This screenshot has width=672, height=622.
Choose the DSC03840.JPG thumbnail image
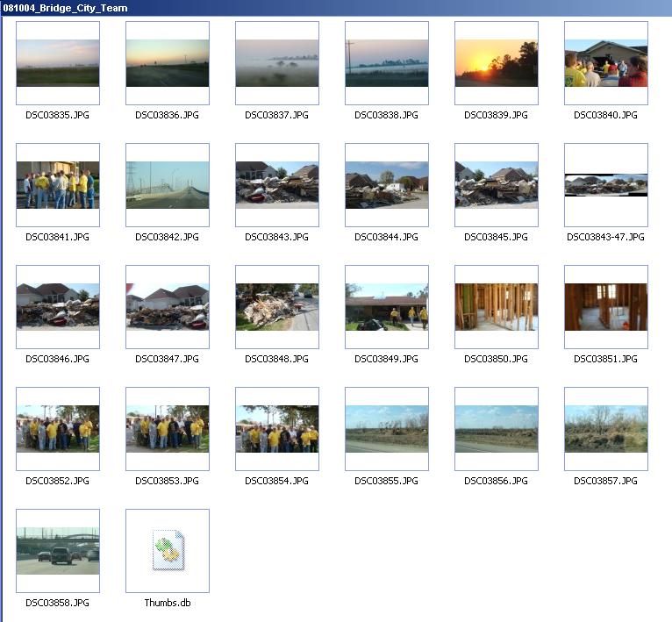606,63
